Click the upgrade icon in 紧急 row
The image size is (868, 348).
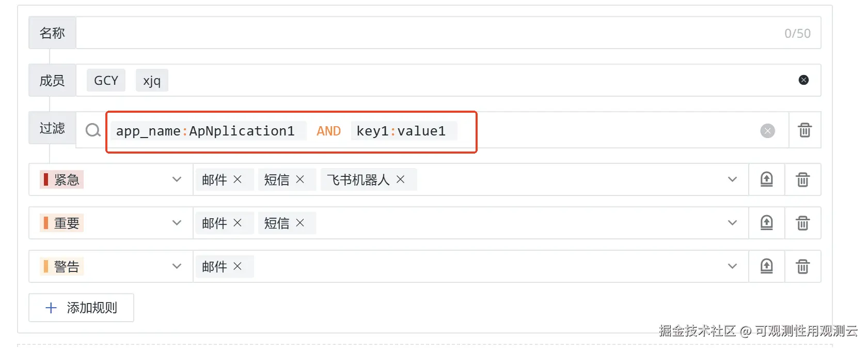(x=766, y=179)
